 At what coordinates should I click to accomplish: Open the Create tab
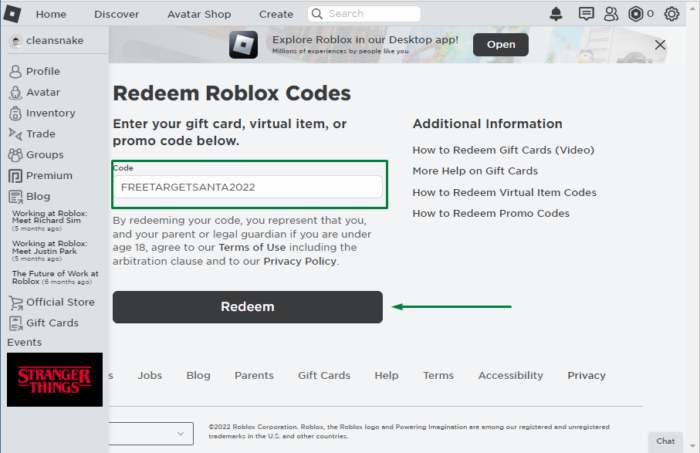276,14
